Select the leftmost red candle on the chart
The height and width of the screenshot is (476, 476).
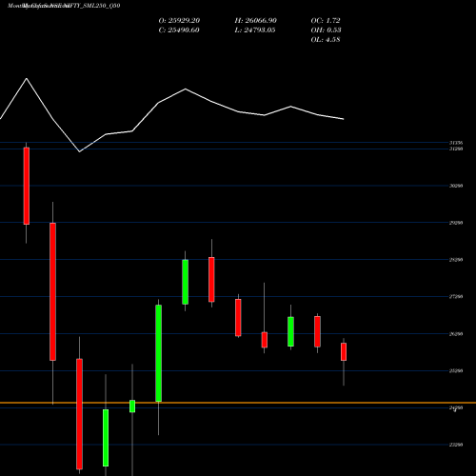click(x=27, y=186)
